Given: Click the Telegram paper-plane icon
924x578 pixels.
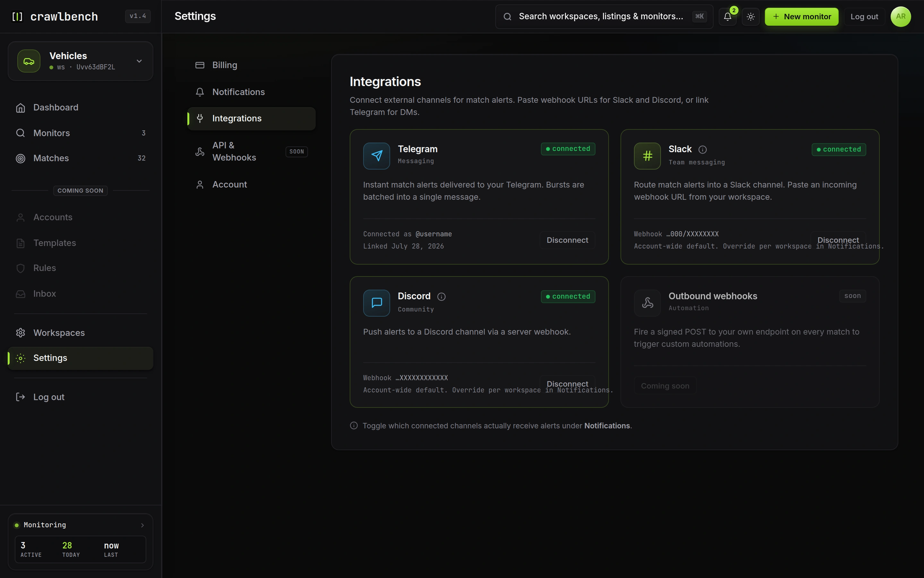Looking at the screenshot, I should coord(376,156).
